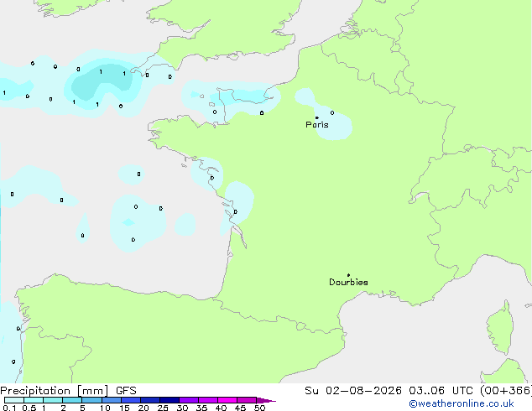Click the legend value label '50'
The width and height of the screenshot is (532, 411).
pos(259,408)
